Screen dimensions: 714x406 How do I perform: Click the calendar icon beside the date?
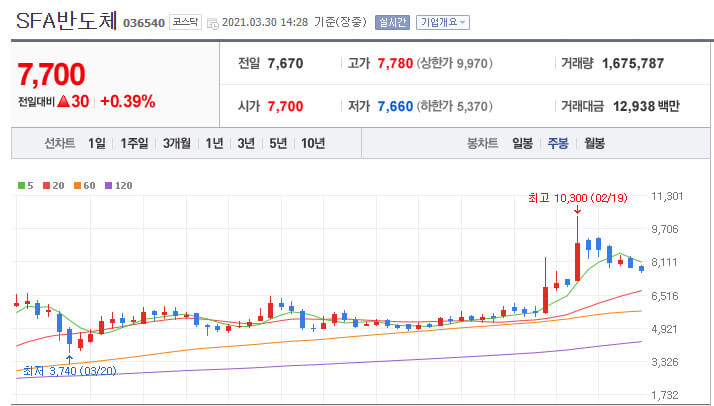[x=213, y=23]
